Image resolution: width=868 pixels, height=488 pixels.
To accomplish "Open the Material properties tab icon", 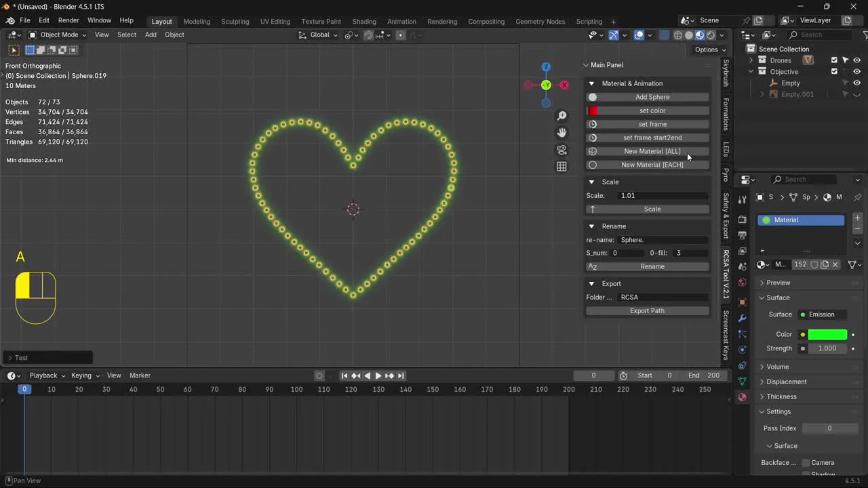I will click(x=742, y=397).
